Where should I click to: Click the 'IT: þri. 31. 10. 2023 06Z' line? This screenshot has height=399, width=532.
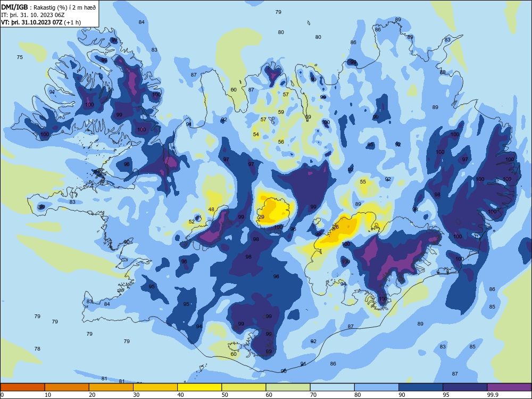click(33, 15)
